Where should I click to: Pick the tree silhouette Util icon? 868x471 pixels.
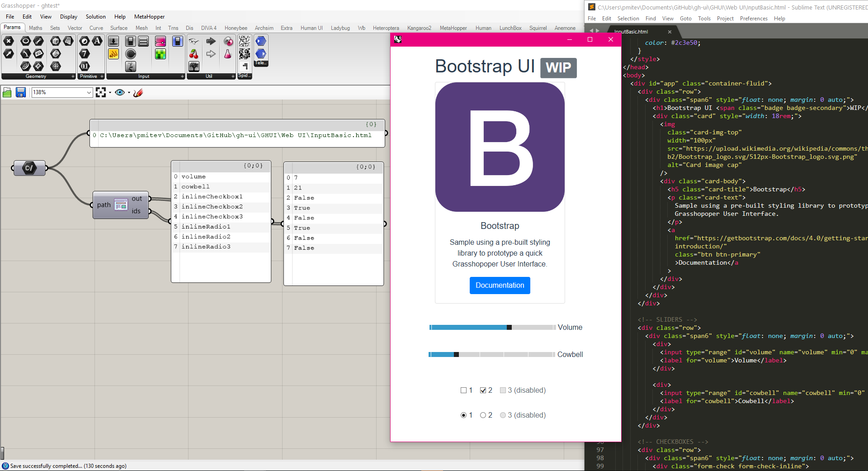click(x=194, y=67)
